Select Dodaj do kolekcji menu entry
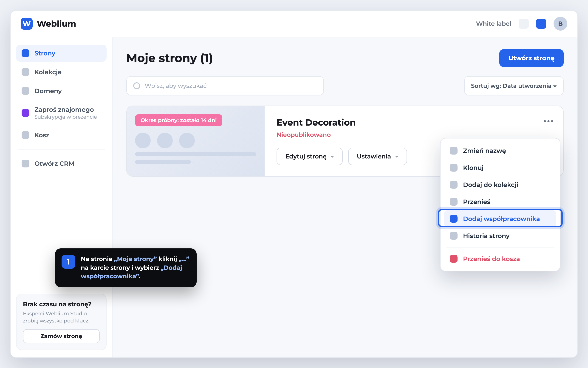588x368 pixels. click(x=500, y=185)
